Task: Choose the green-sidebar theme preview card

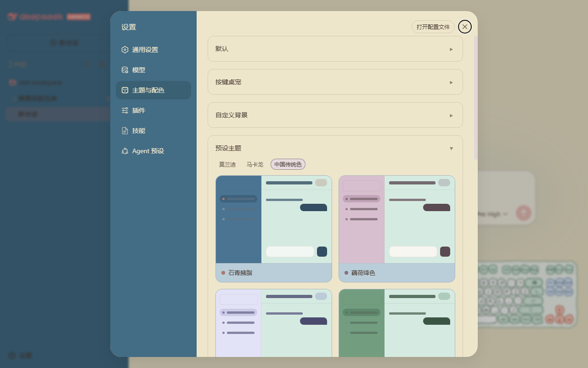Action: pos(397,323)
